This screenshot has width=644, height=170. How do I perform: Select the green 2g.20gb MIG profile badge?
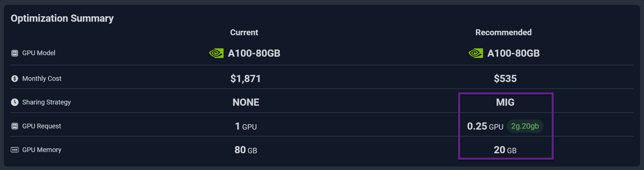pos(525,126)
